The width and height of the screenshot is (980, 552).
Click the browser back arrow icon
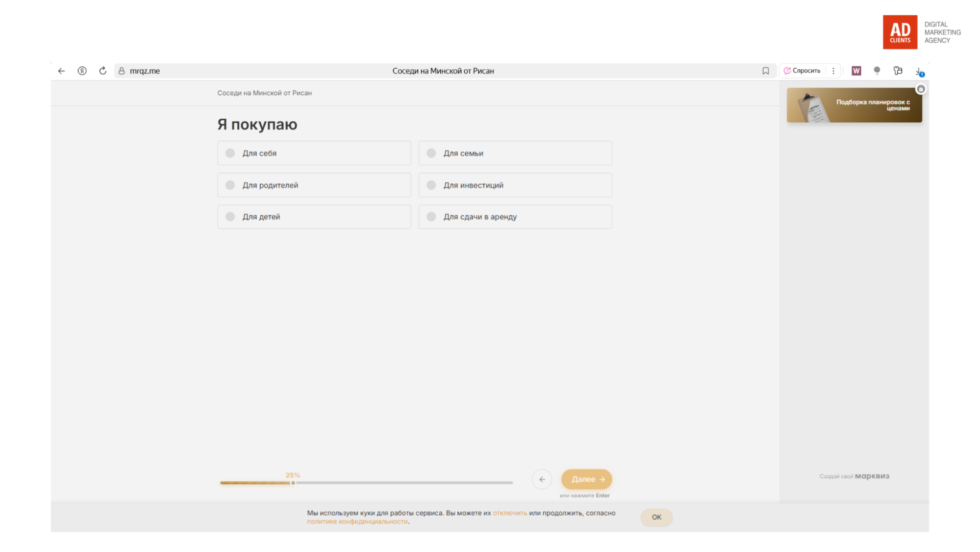pyautogui.click(x=61, y=71)
